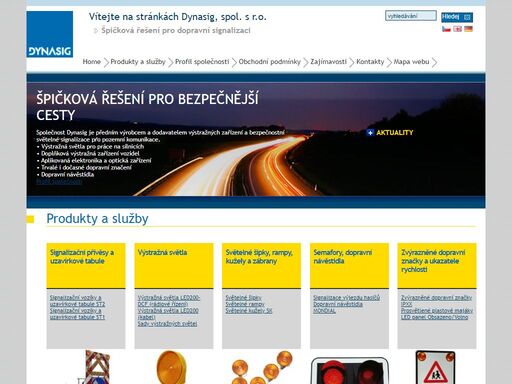Open the Světelné šipky link
The width and height of the screenshot is (512, 384).
[x=243, y=298]
